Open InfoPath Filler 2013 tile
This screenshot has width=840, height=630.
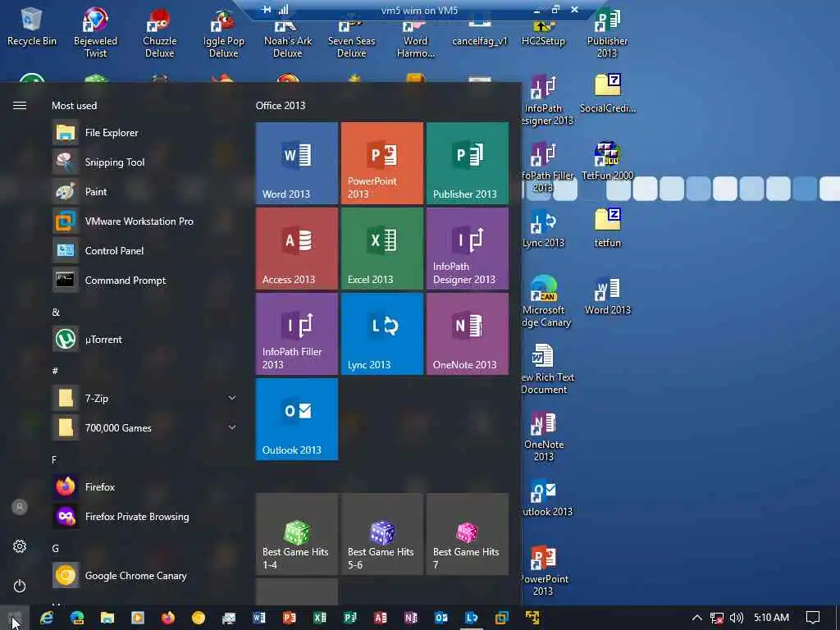click(x=296, y=334)
